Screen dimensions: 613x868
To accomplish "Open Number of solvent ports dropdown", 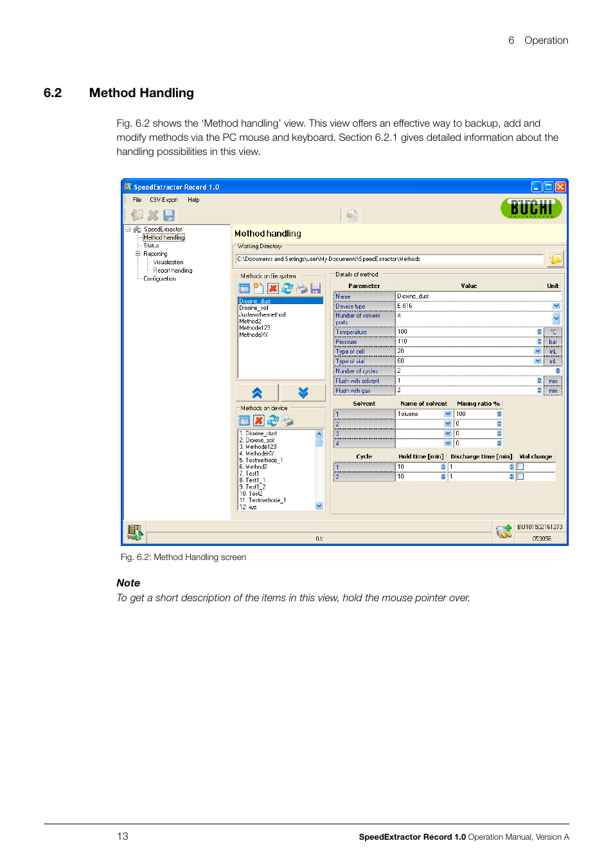I will (556, 318).
